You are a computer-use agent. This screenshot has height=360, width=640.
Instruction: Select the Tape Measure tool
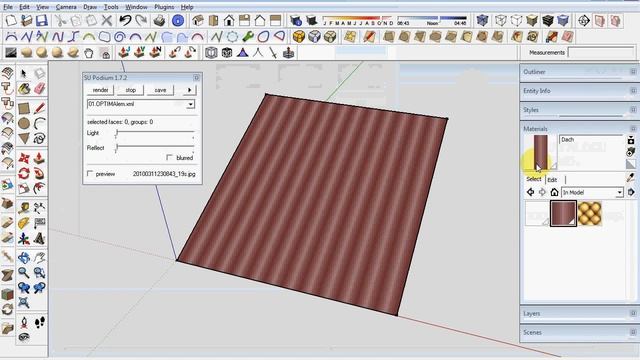[x=24, y=208]
